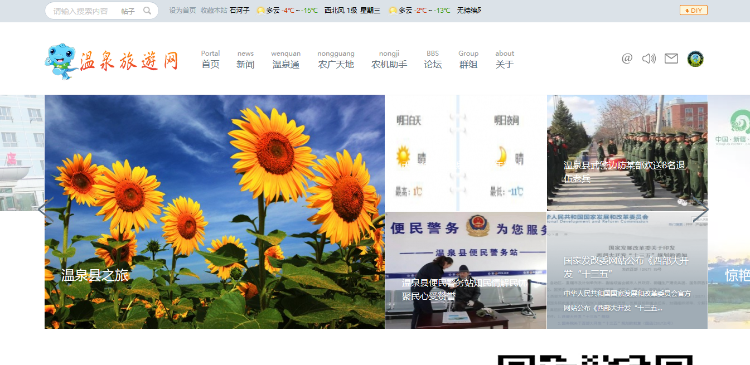Open the 国家发改委 西部大开发 news tile
The height and width of the screenshot is (365, 750).
tap(627, 270)
